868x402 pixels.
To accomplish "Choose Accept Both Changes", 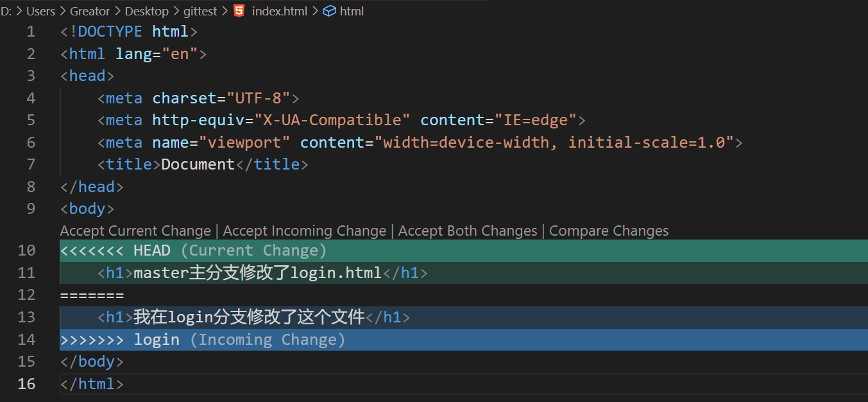I will pos(468,231).
